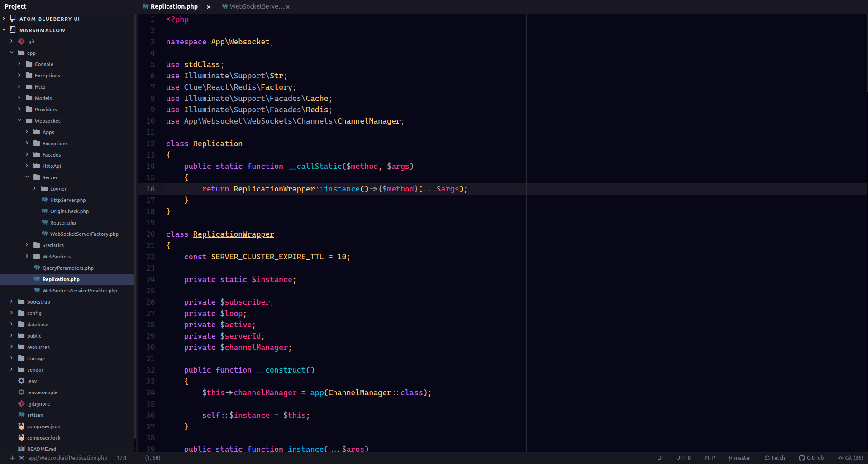Expand the Logger folder chevron
The image size is (868, 464).
[x=35, y=188]
